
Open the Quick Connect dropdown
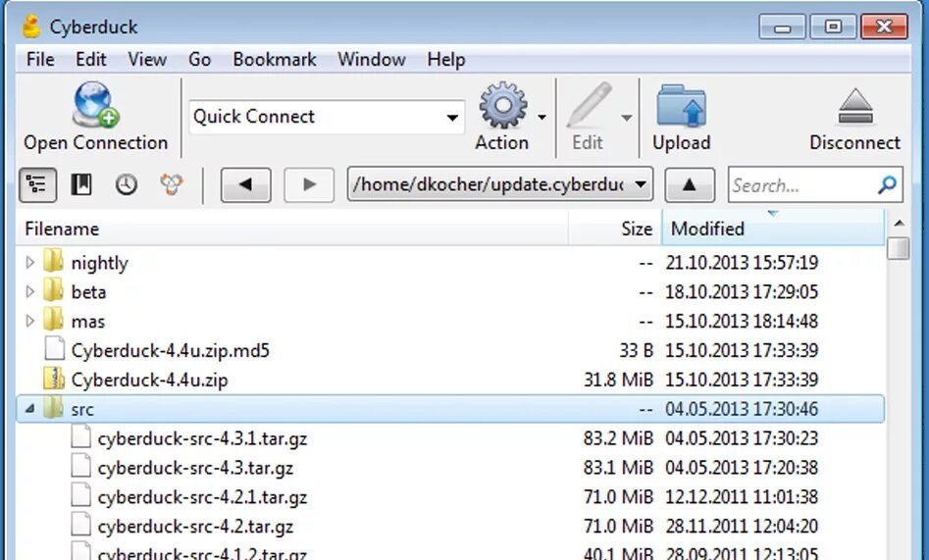452,118
